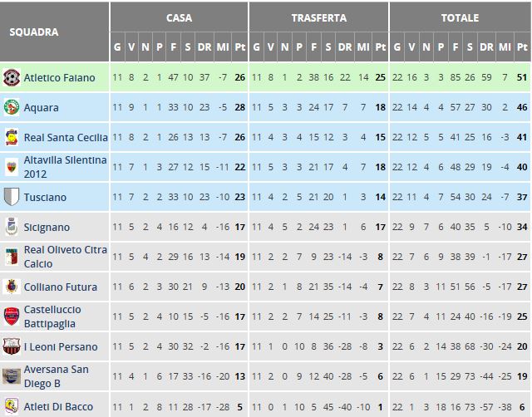Select the CASA column group header

pos(180,17)
